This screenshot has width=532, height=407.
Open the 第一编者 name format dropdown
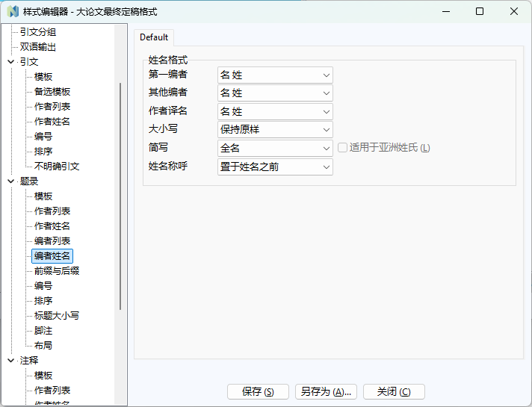[275, 75]
